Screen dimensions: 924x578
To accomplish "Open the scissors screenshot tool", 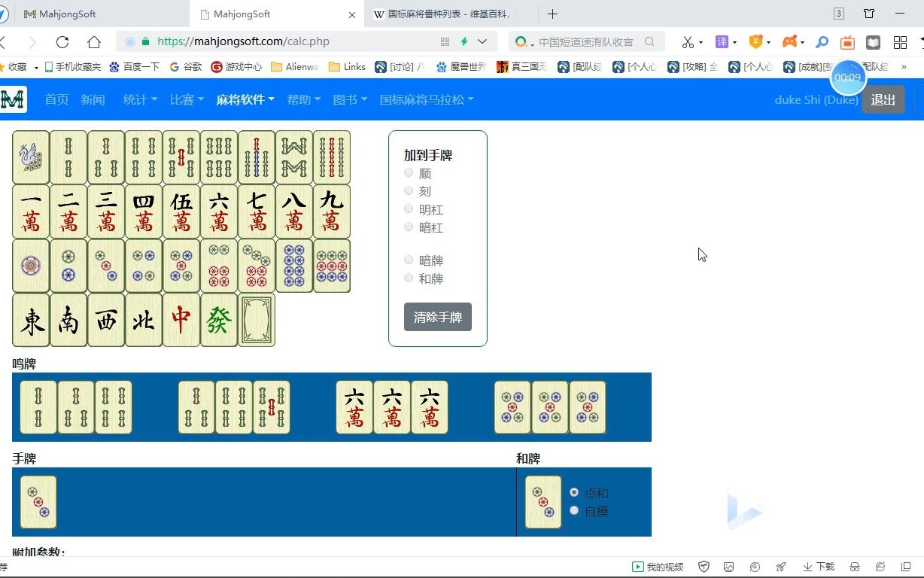I will pos(688,42).
